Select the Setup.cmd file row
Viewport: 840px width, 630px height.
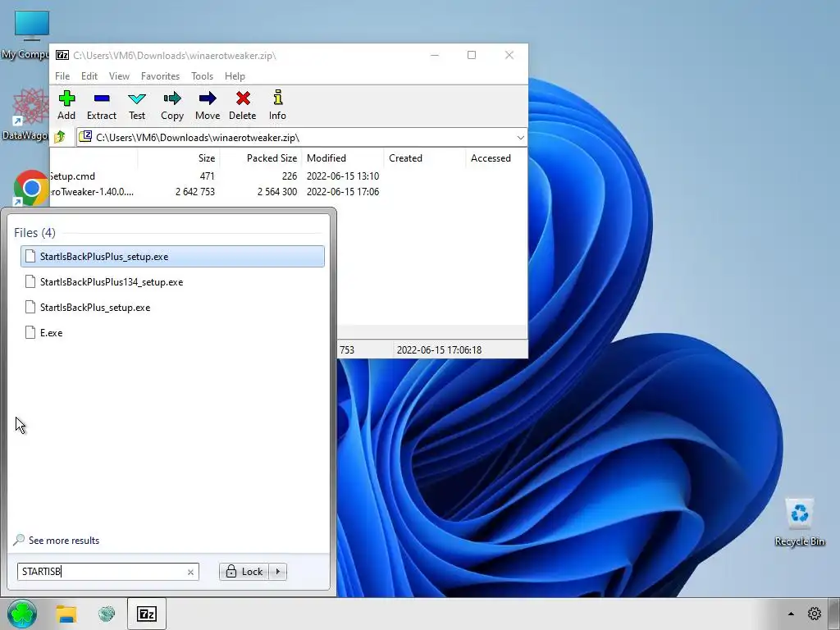pos(288,176)
